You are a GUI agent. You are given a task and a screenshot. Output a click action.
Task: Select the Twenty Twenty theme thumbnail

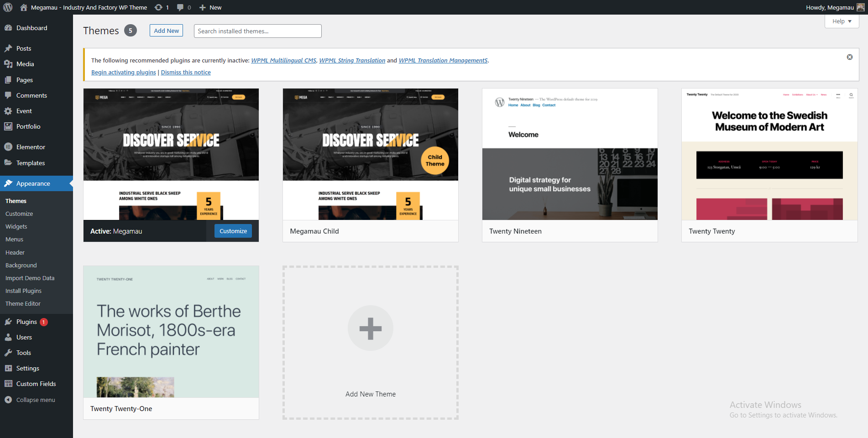coord(769,154)
